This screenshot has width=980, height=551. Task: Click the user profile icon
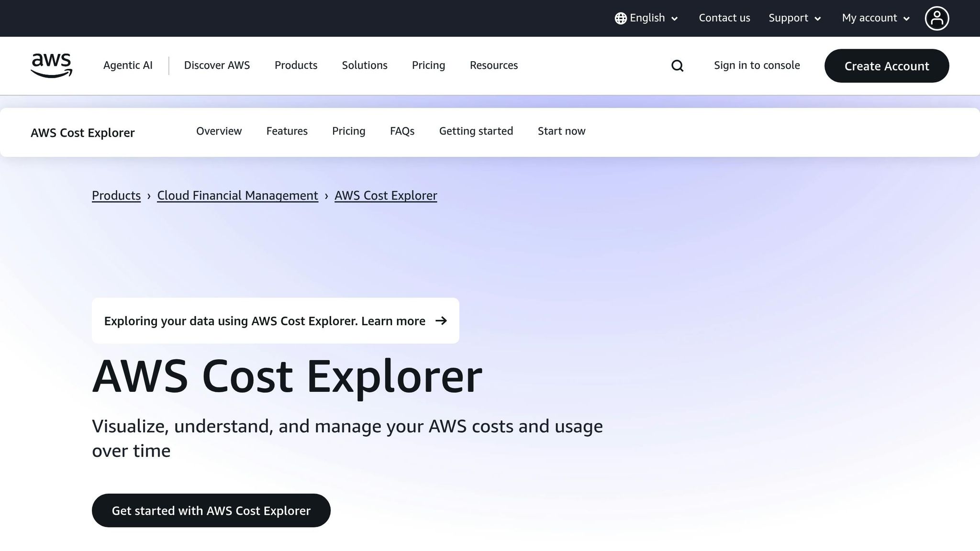point(937,18)
